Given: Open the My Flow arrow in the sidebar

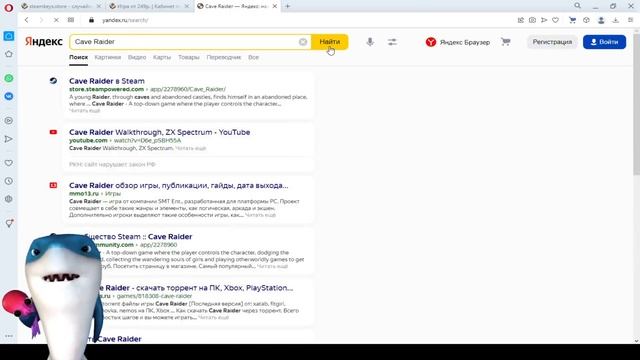Looking at the screenshot, I should 9,139.
